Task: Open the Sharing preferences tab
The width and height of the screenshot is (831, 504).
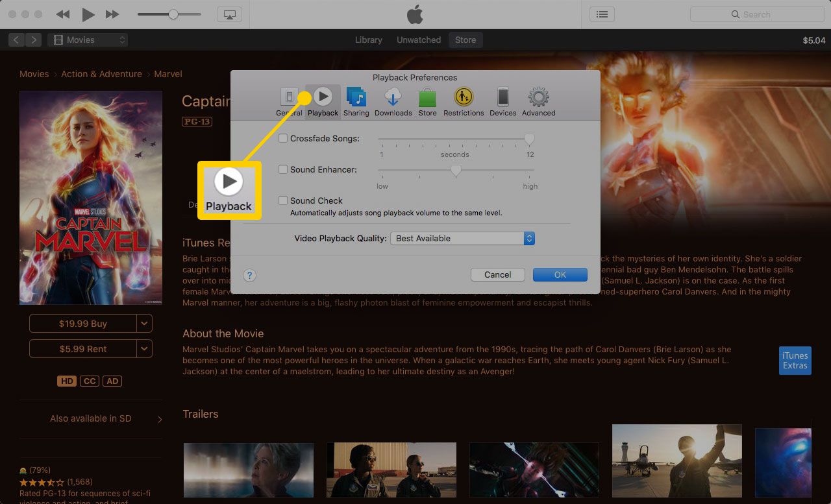Action: (x=356, y=102)
